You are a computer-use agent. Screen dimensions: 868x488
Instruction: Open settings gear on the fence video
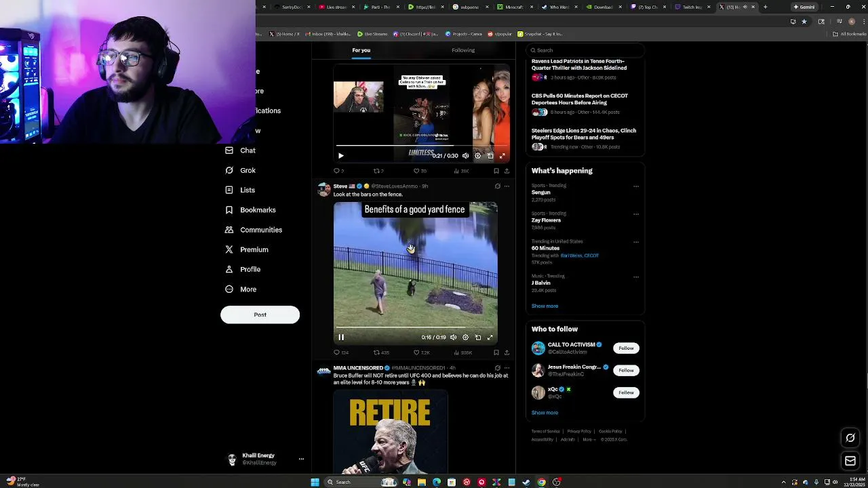point(465,338)
